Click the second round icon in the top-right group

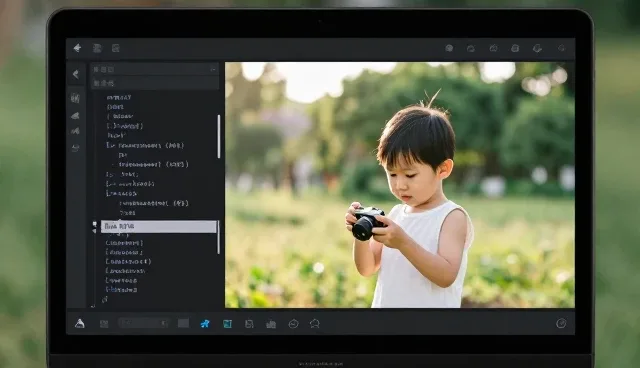click(x=471, y=48)
